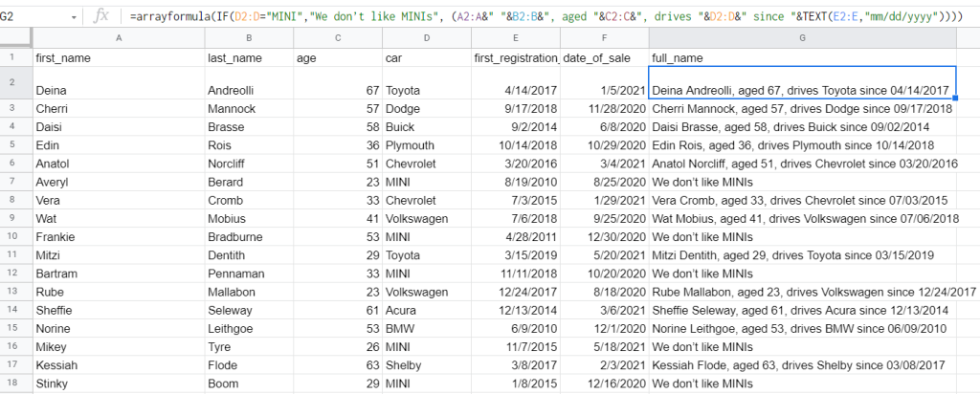The image size is (980, 394).
Task: Select the Frankie cell
Action: tap(119, 237)
